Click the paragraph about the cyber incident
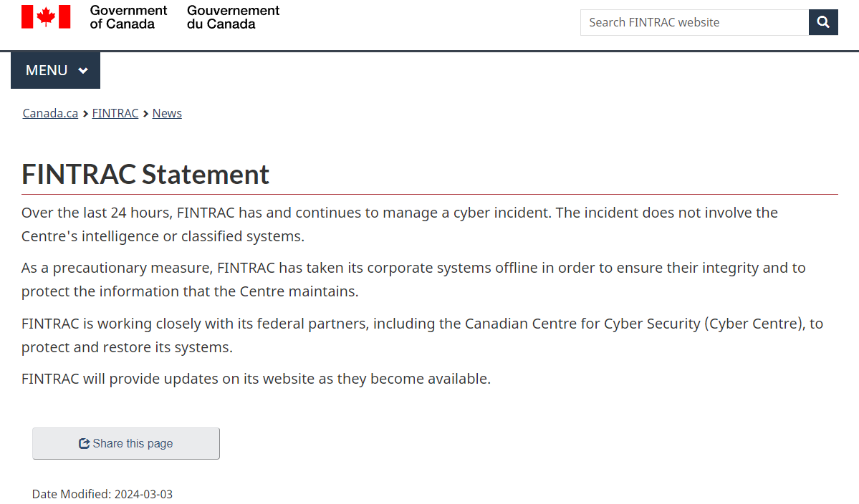Viewport: 859px width, 504px height. point(399,224)
